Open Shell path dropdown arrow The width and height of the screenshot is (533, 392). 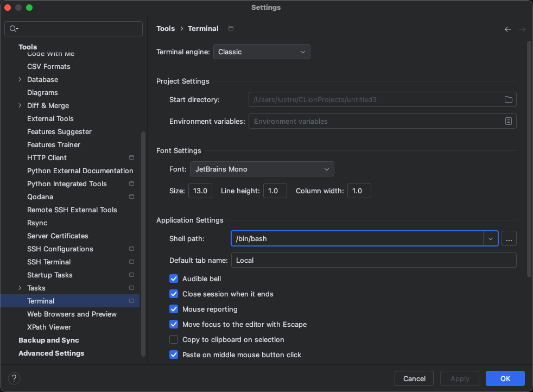[x=491, y=239]
